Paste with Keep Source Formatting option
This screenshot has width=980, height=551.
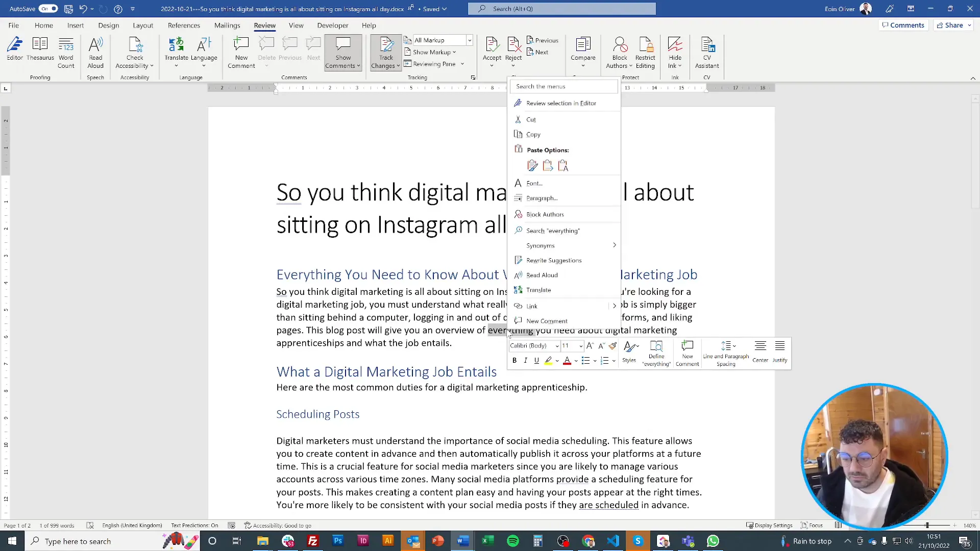click(532, 165)
